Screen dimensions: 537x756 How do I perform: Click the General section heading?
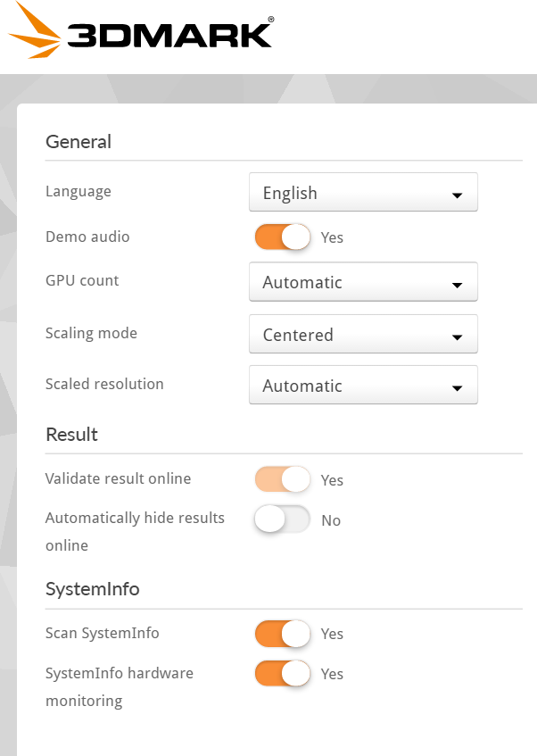[x=78, y=141]
